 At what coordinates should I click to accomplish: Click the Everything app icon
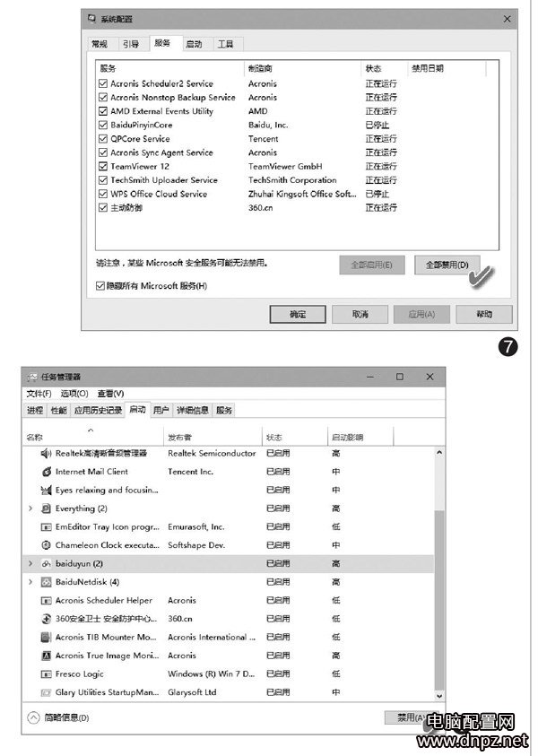[x=47, y=508]
